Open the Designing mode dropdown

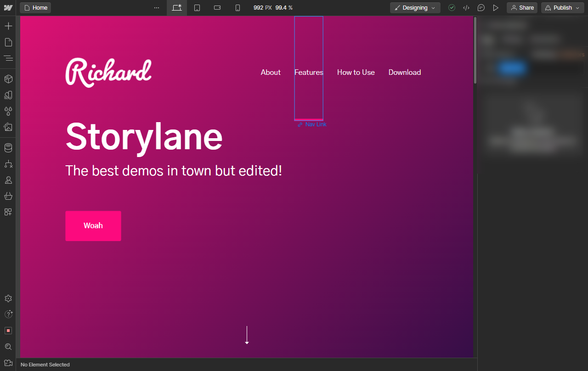(415, 8)
